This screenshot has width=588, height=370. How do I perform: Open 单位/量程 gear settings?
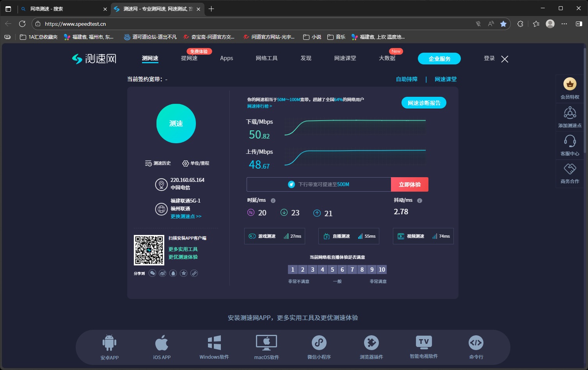(196, 163)
